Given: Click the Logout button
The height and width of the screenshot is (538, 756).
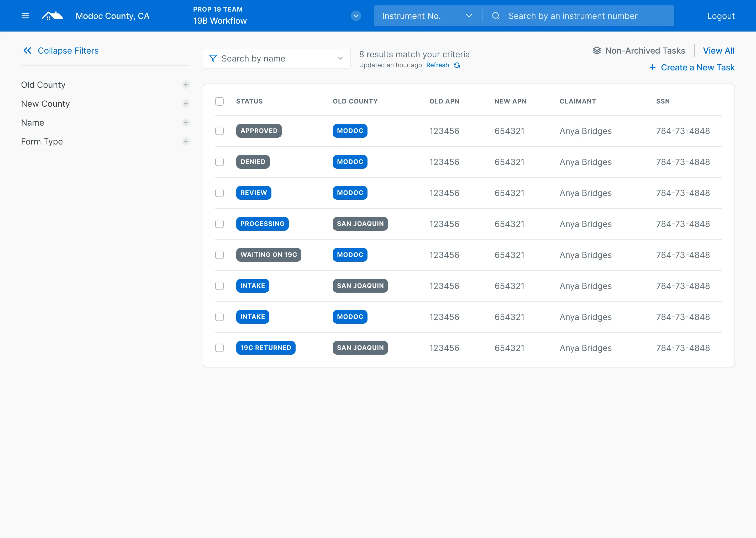Looking at the screenshot, I should [721, 16].
